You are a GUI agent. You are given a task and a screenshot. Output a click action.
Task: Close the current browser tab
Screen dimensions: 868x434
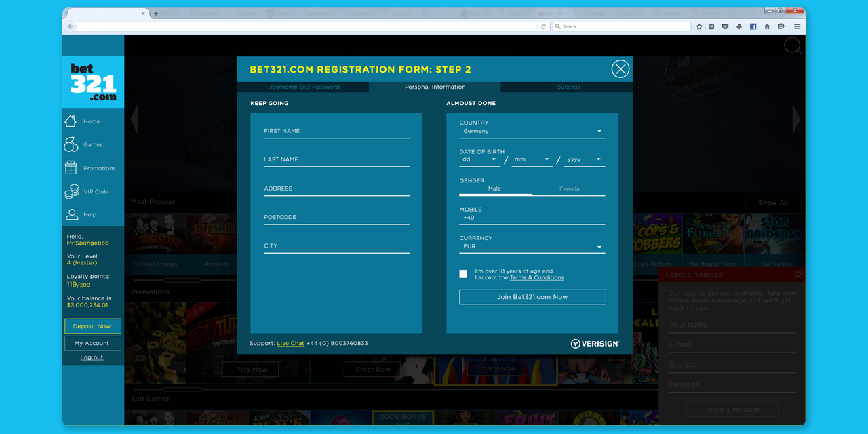click(144, 13)
